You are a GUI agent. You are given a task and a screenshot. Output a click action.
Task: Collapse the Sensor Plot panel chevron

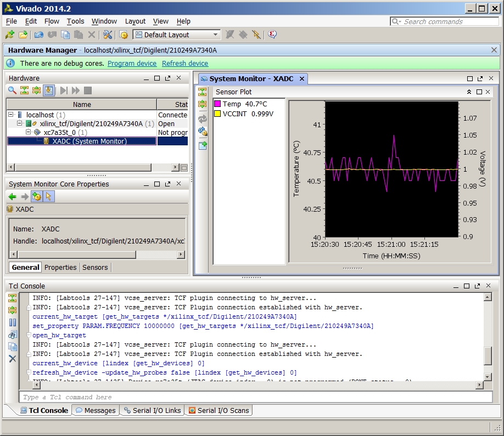469,92
